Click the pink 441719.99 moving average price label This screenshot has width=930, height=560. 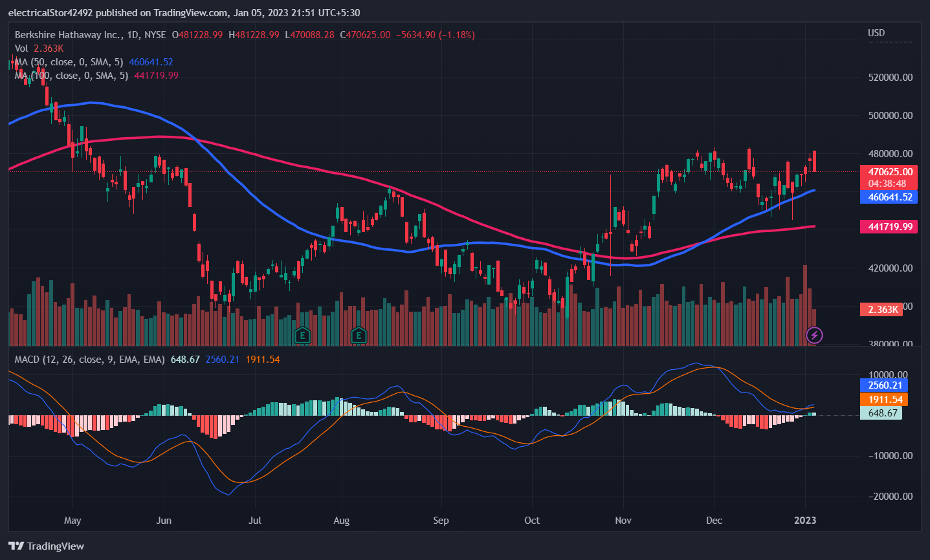point(888,227)
